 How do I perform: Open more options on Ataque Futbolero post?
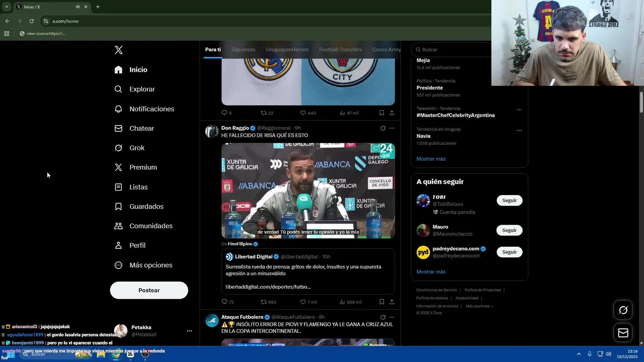click(x=392, y=317)
